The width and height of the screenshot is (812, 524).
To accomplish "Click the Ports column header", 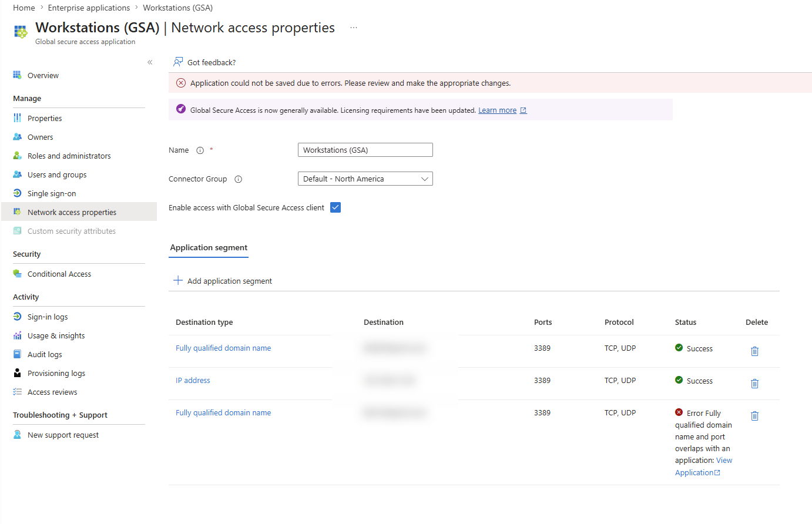I will (x=543, y=323).
